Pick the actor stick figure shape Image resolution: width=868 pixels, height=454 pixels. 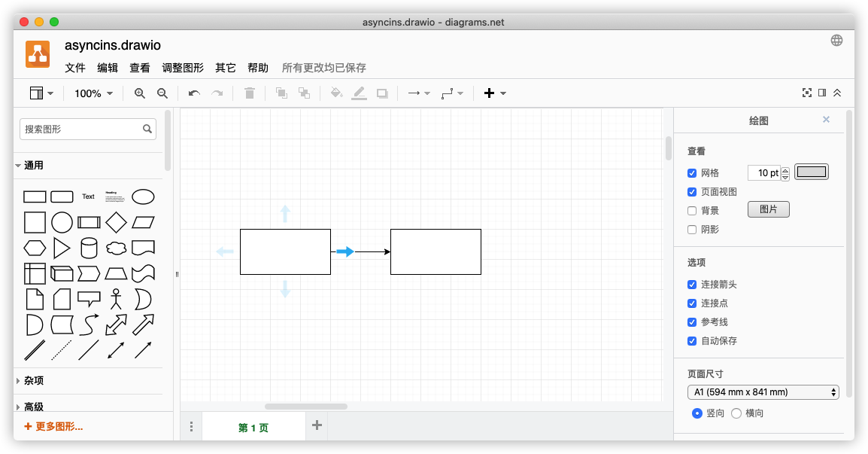[x=116, y=299]
